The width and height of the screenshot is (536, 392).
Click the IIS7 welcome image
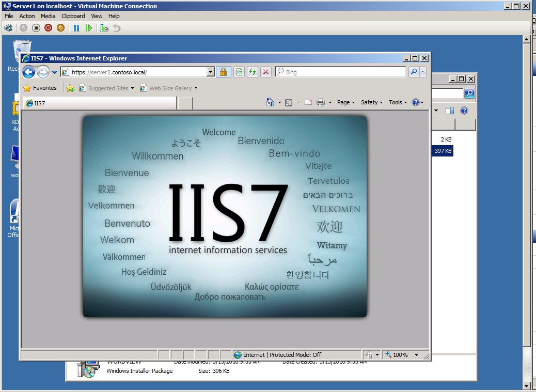click(225, 216)
